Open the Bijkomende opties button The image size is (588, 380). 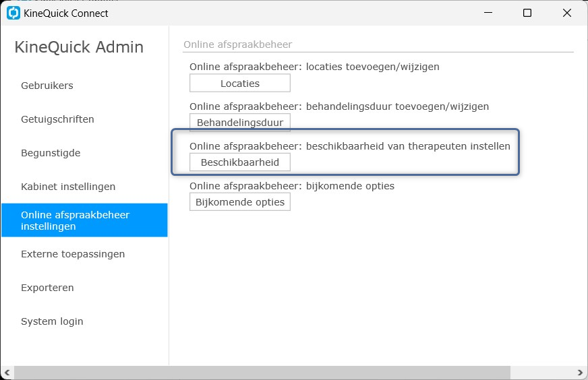coord(240,202)
